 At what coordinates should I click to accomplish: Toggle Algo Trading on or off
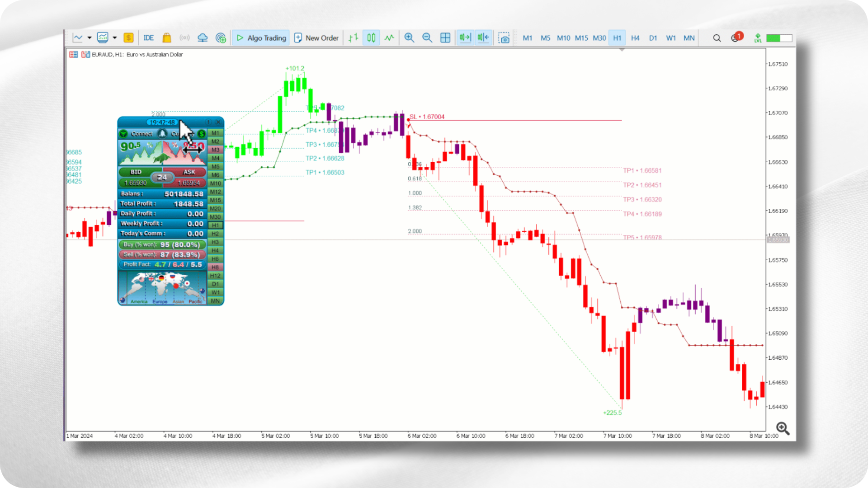[x=261, y=38]
